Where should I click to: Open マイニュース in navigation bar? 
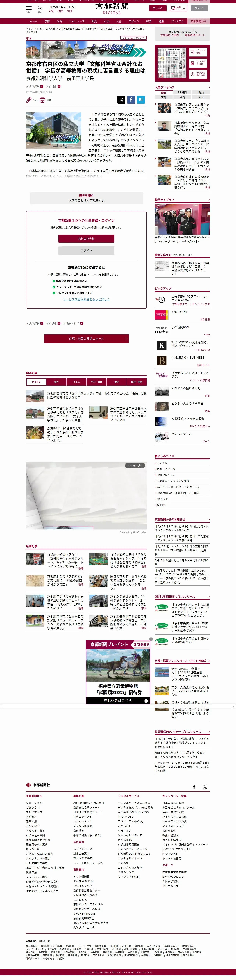77,21
